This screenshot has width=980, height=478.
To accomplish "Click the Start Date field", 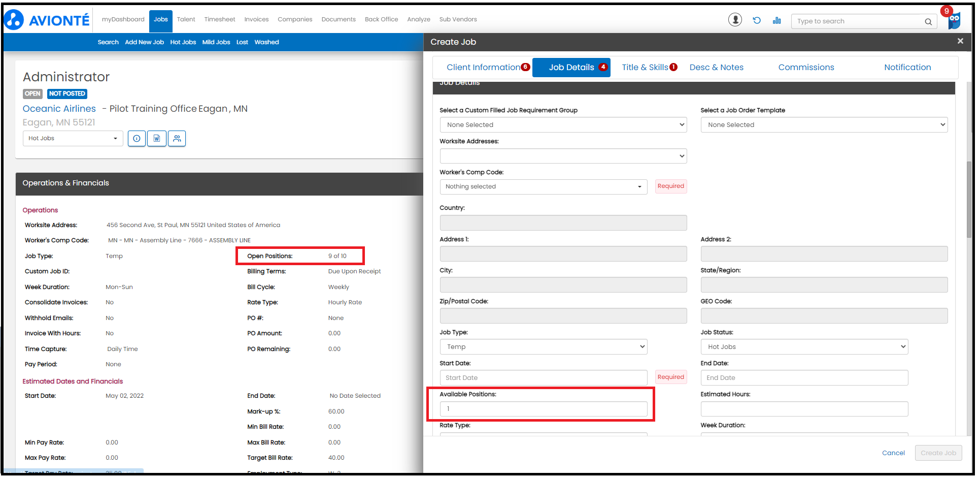I will point(544,378).
